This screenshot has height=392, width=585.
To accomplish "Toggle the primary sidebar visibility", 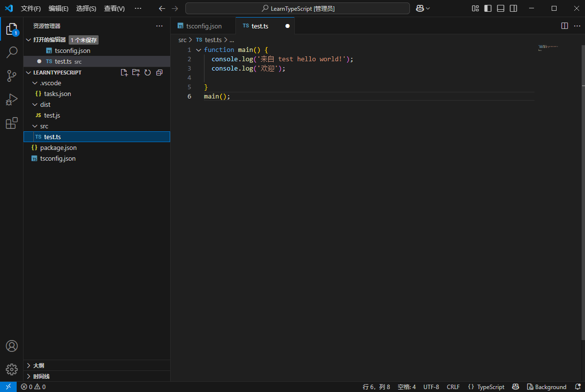I will pyautogui.click(x=487, y=8).
